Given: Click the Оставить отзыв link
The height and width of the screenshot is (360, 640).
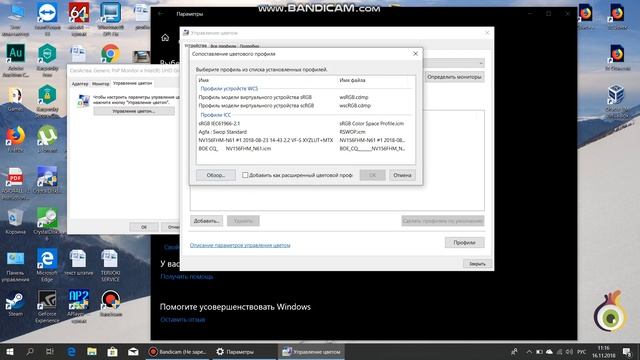Looking at the screenshot, I should coord(182,320).
